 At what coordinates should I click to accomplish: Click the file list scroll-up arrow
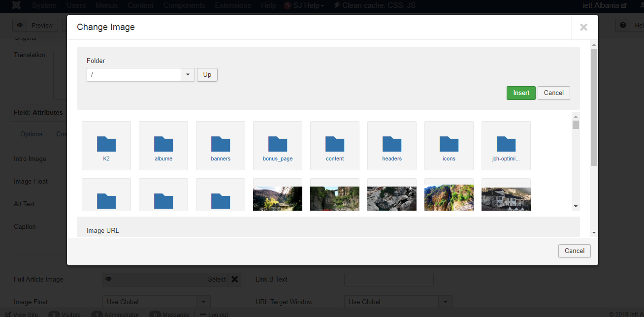point(576,116)
